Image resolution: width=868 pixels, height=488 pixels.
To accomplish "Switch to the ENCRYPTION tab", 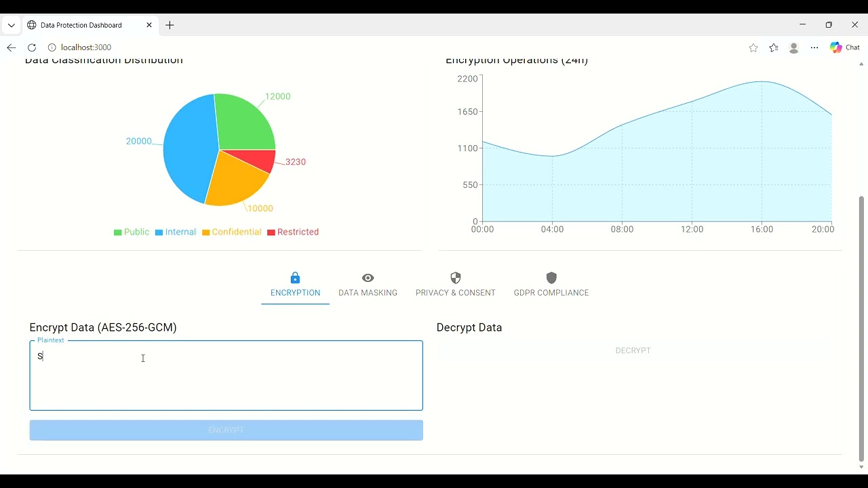I will coord(295,285).
